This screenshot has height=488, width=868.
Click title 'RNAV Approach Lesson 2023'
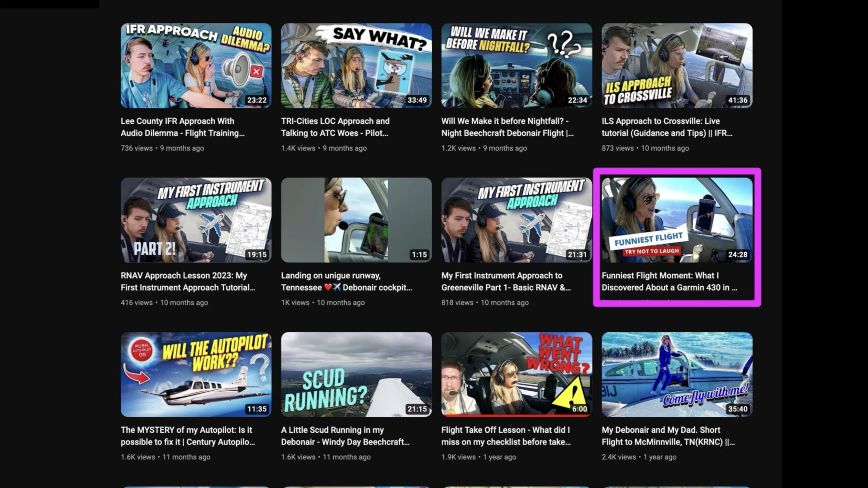188,282
